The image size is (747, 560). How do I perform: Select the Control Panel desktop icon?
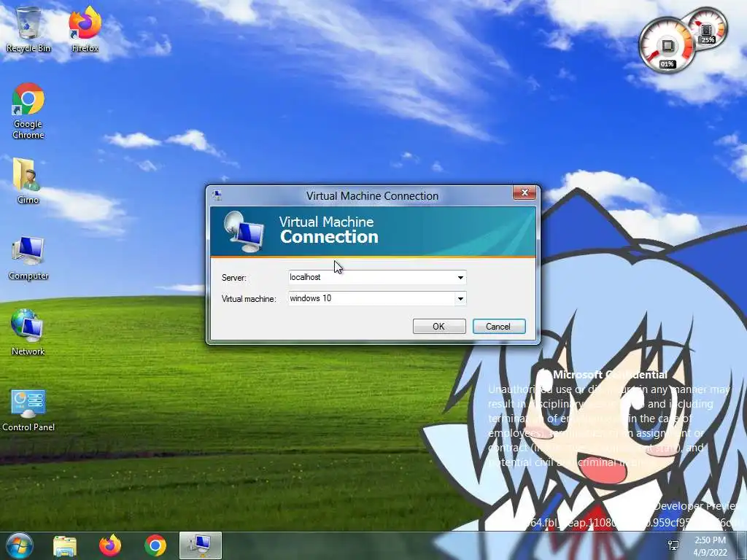[28, 411]
